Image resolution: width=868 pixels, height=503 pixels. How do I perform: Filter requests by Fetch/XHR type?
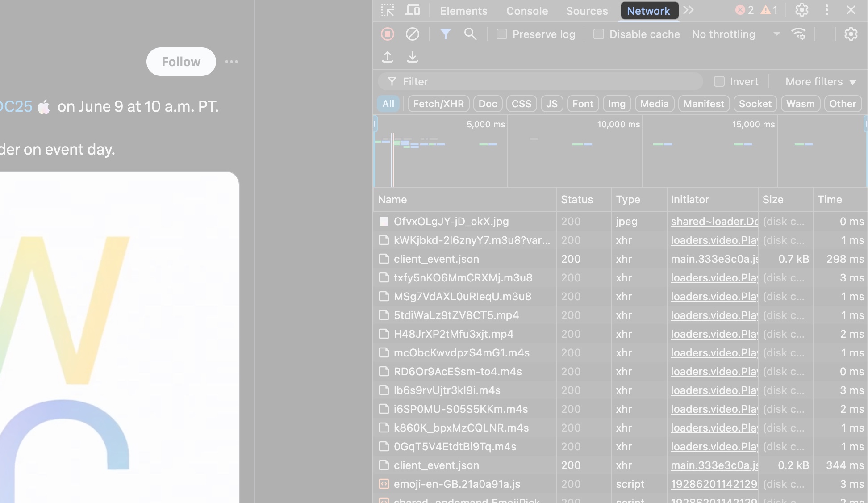click(438, 104)
